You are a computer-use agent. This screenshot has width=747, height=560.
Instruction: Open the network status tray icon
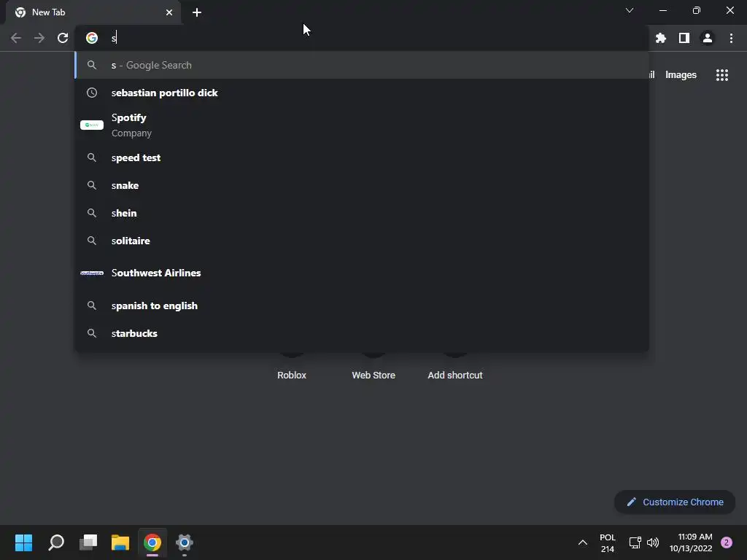[635, 542]
